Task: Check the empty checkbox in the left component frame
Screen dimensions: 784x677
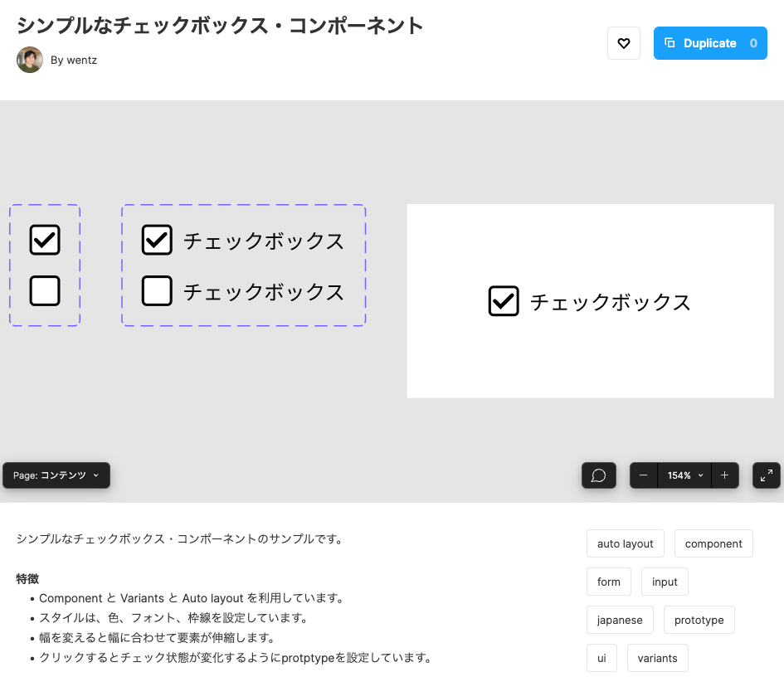Action: click(44, 291)
